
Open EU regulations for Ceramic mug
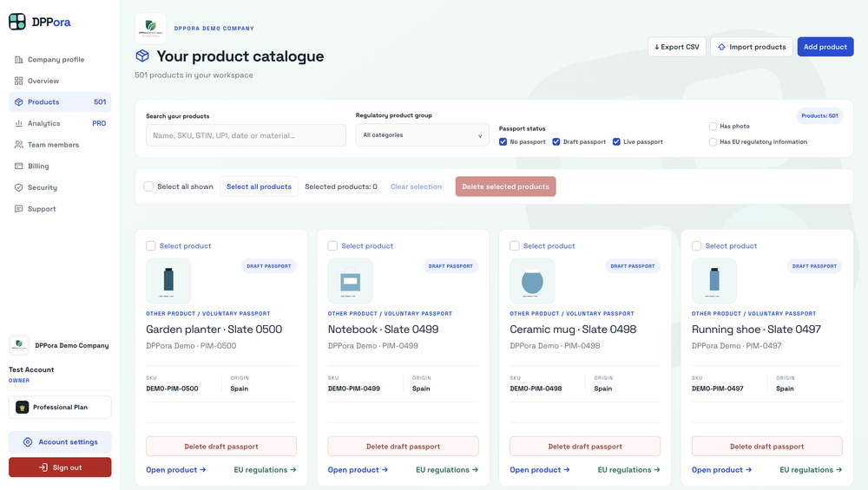pyautogui.click(x=628, y=470)
